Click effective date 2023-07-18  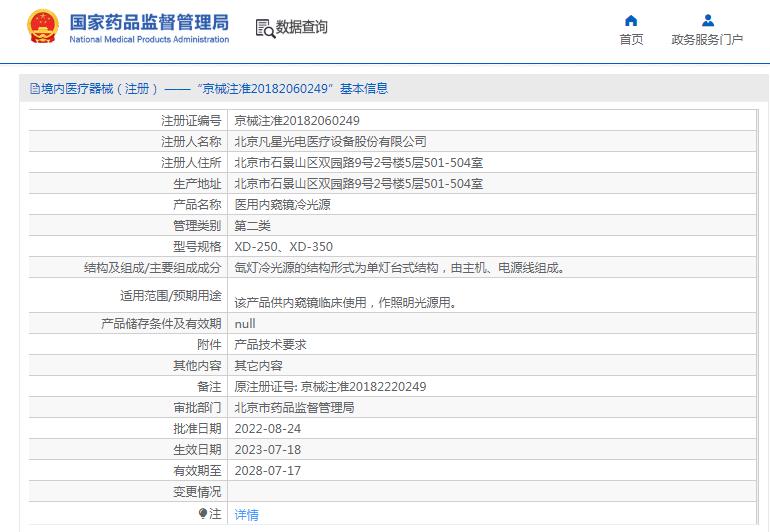pos(268,449)
